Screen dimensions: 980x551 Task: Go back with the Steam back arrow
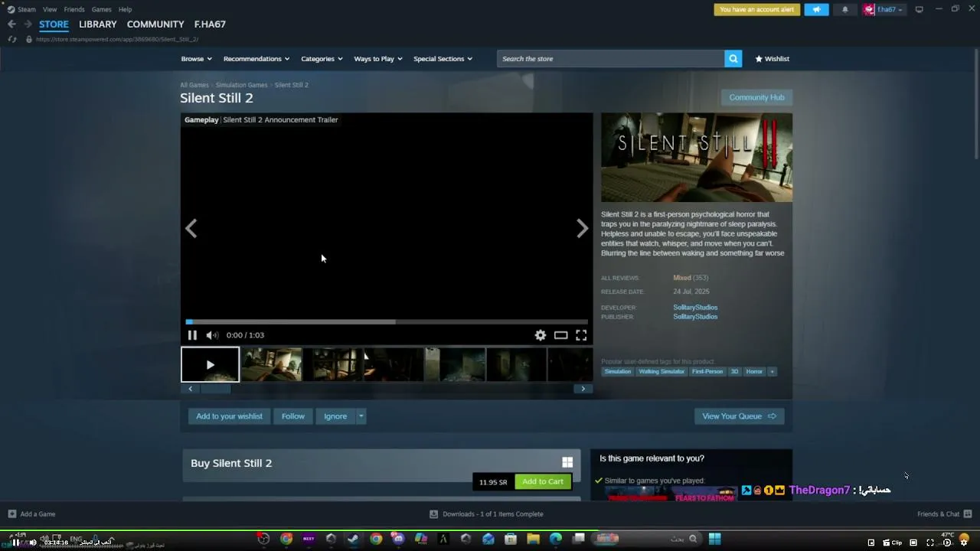[x=11, y=24]
